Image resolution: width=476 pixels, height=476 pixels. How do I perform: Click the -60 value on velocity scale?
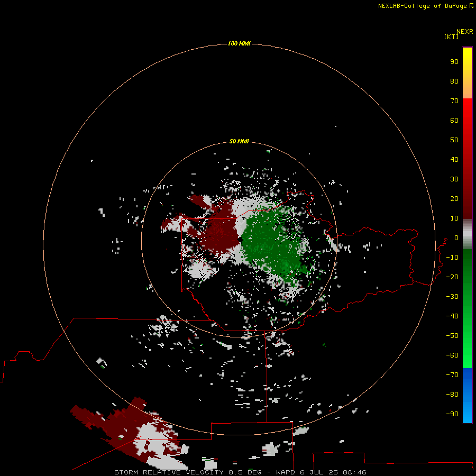tap(452, 355)
